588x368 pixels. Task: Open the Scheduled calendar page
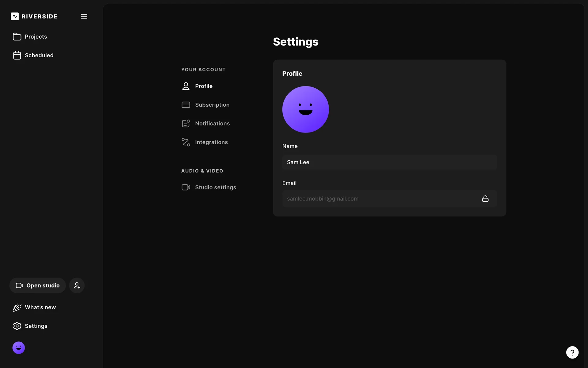(x=39, y=56)
